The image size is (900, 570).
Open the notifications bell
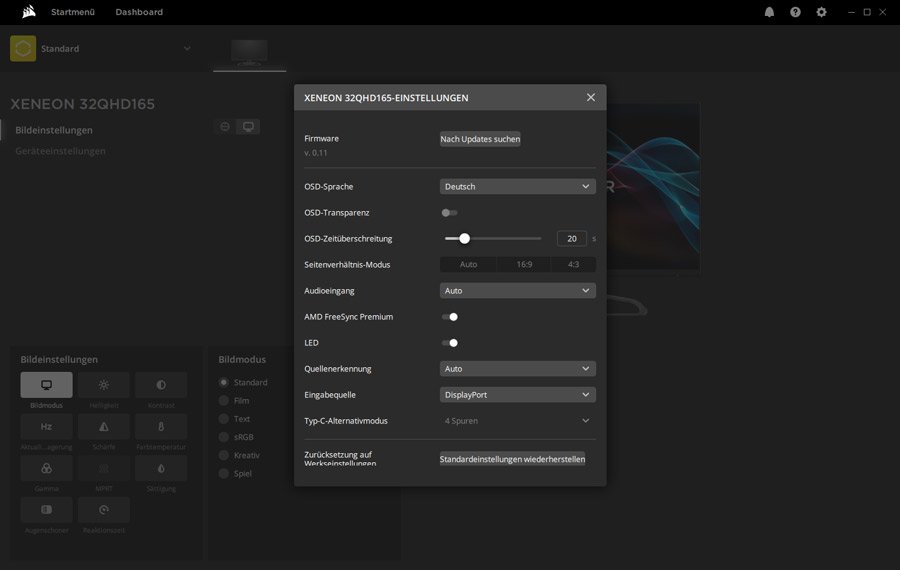tap(769, 12)
